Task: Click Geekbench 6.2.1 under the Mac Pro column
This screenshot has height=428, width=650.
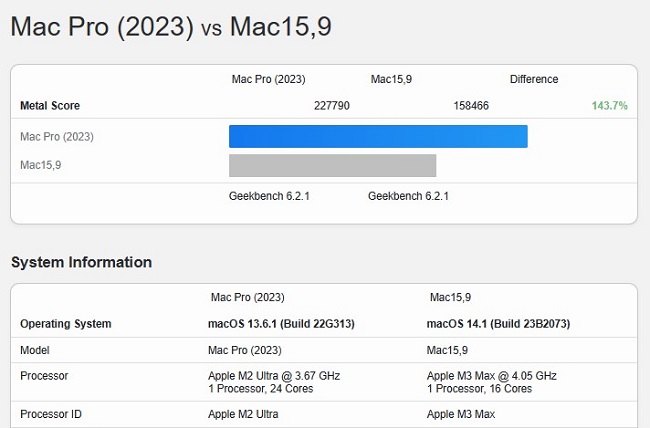Action: [269, 196]
